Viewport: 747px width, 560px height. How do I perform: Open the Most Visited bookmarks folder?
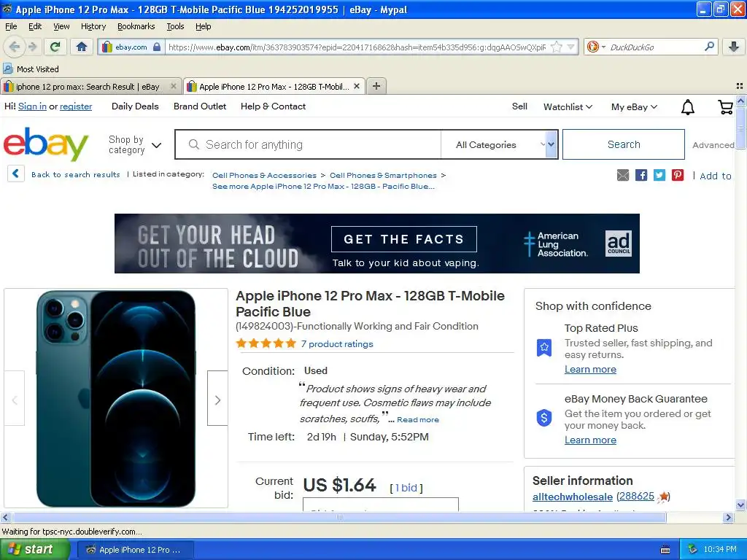pyautogui.click(x=31, y=69)
